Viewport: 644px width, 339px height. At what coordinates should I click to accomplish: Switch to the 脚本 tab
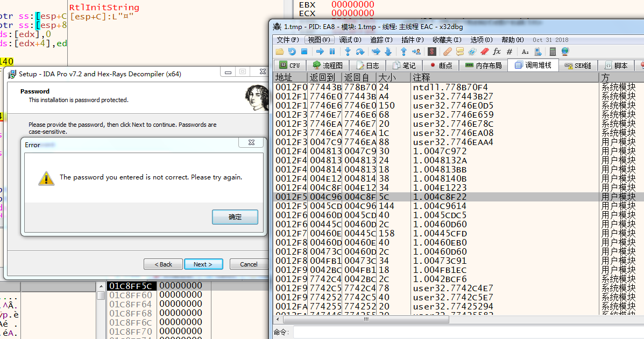(617, 65)
